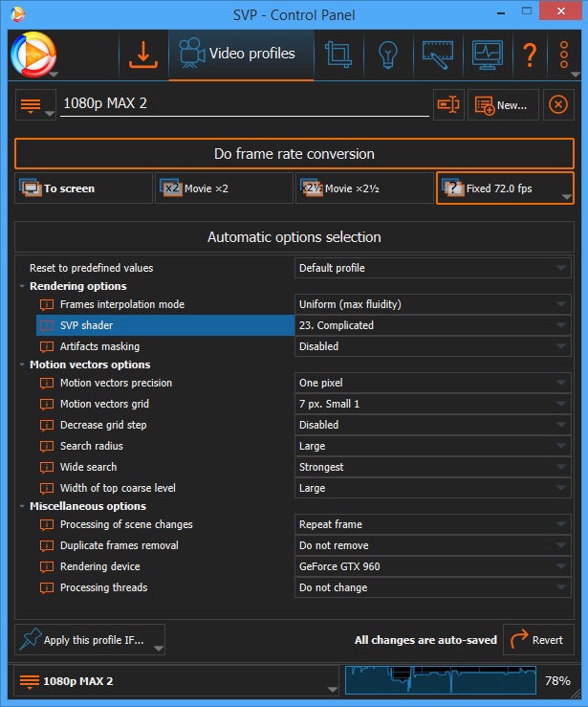Open the frame crop tab icon
Screen dimensions: 588x707
tap(338, 55)
